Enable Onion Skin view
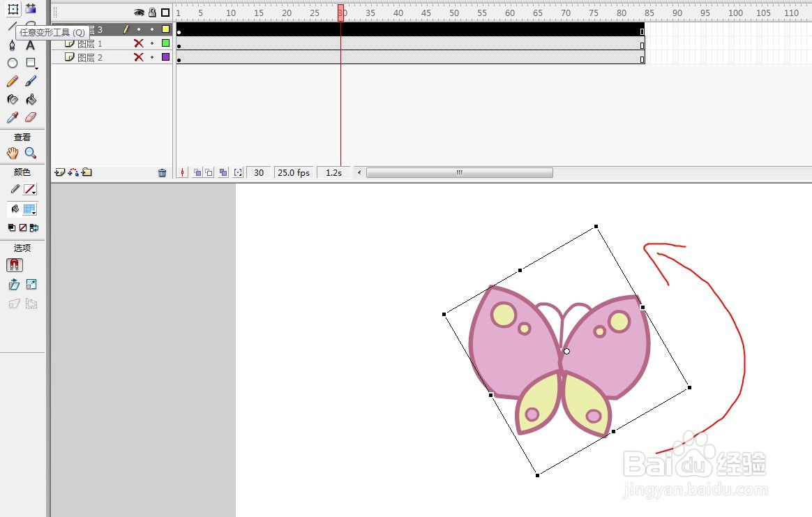Viewport: 812px width, 517px height. (x=197, y=172)
